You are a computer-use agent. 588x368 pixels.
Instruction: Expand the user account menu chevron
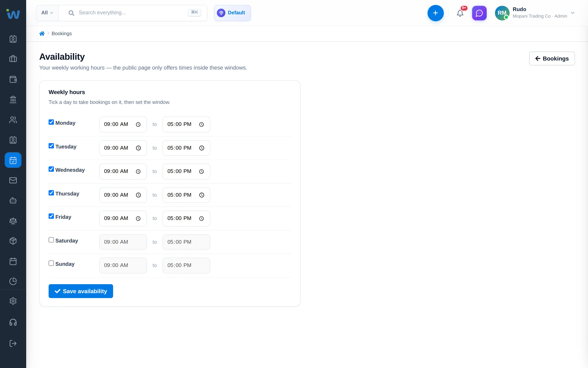click(x=573, y=13)
